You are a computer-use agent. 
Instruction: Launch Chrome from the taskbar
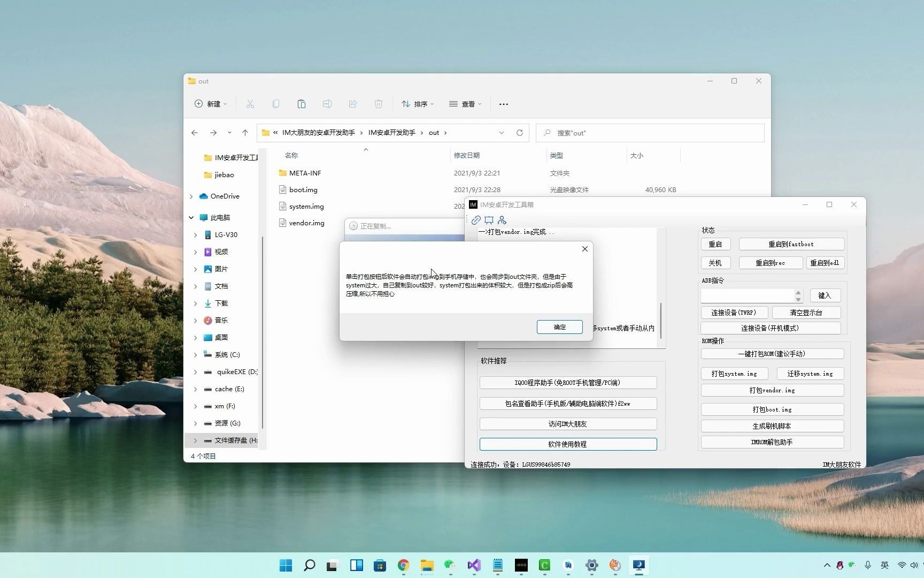point(403,565)
